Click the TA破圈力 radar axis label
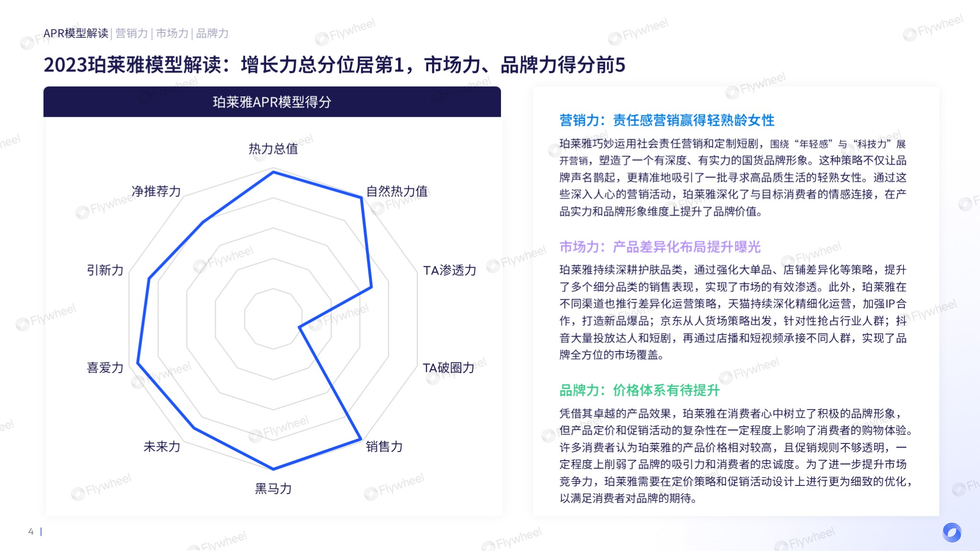 [449, 368]
